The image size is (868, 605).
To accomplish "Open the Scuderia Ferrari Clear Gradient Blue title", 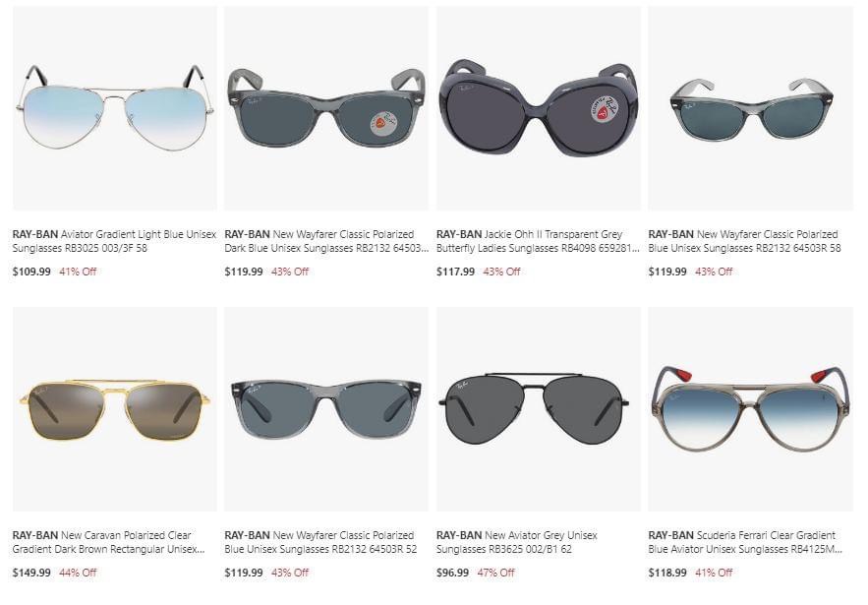I will [745, 542].
